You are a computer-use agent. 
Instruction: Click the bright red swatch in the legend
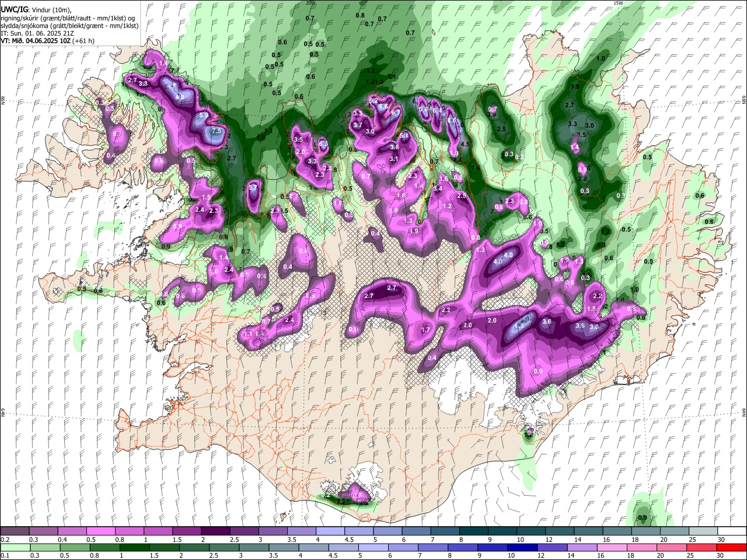point(731,547)
